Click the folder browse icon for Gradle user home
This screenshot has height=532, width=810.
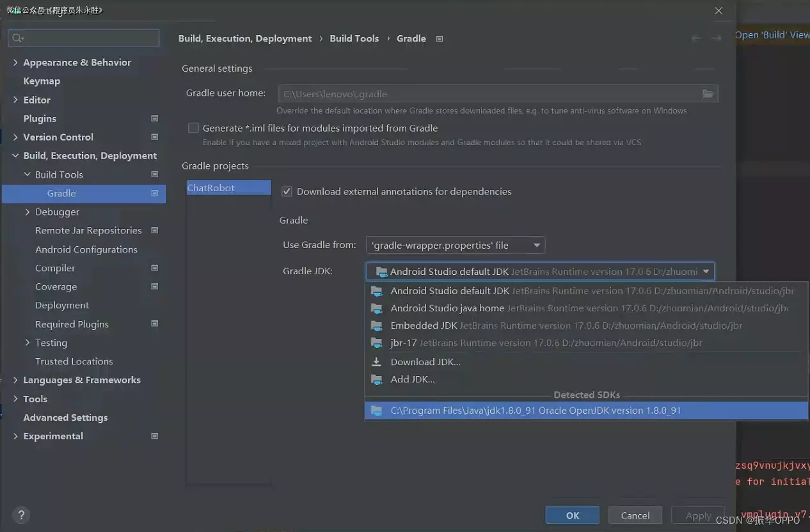708,94
